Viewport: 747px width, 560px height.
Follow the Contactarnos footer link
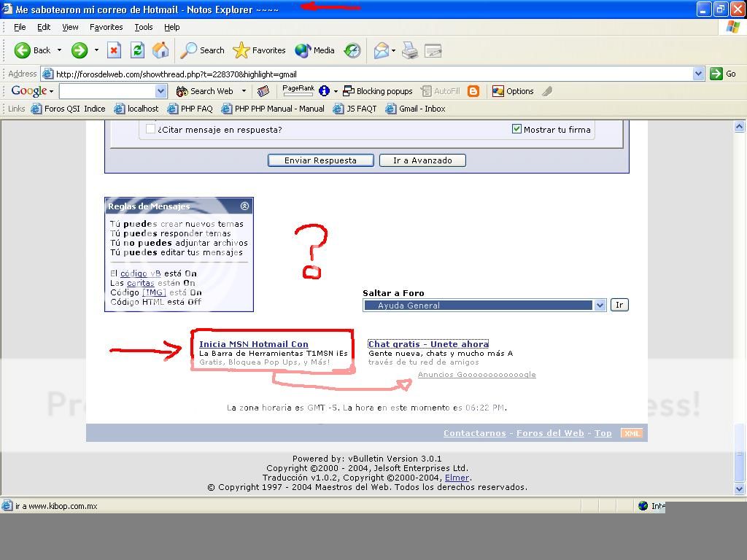click(x=474, y=433)
